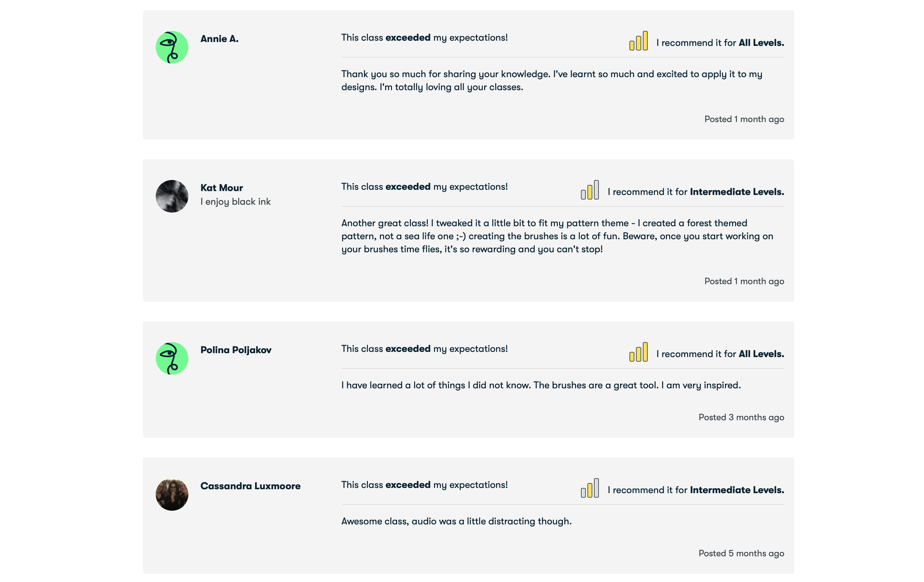Click 'Posted 5 months ago' timestamp
Image resolution: width=924 pixels, height=582 pixels.
pos(741,553)
